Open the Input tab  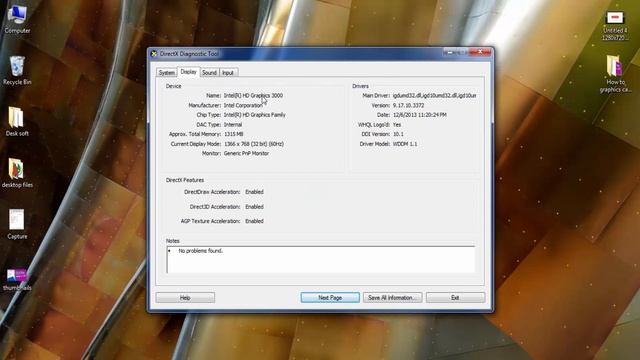coord(228,73)
